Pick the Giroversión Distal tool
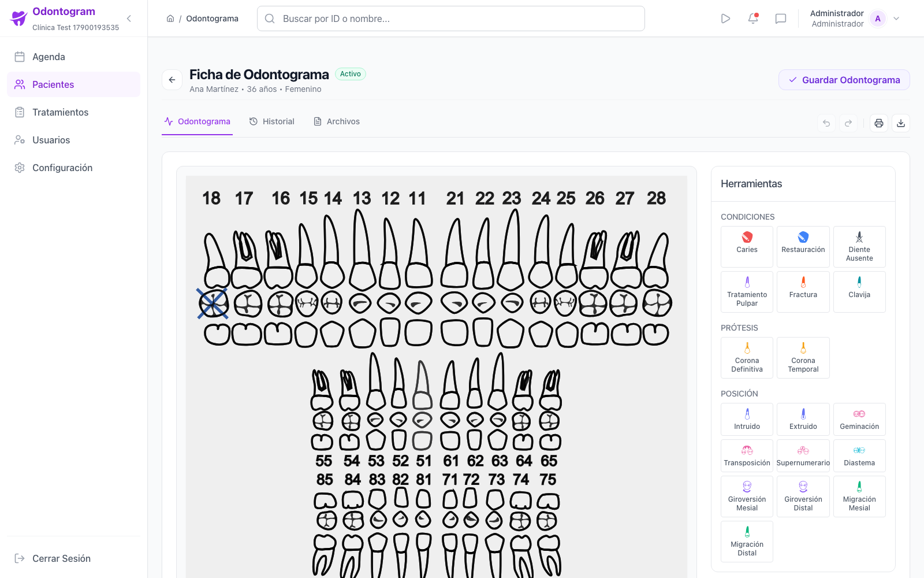This screenshot has width=924, height=578. (x=803, y=497)
